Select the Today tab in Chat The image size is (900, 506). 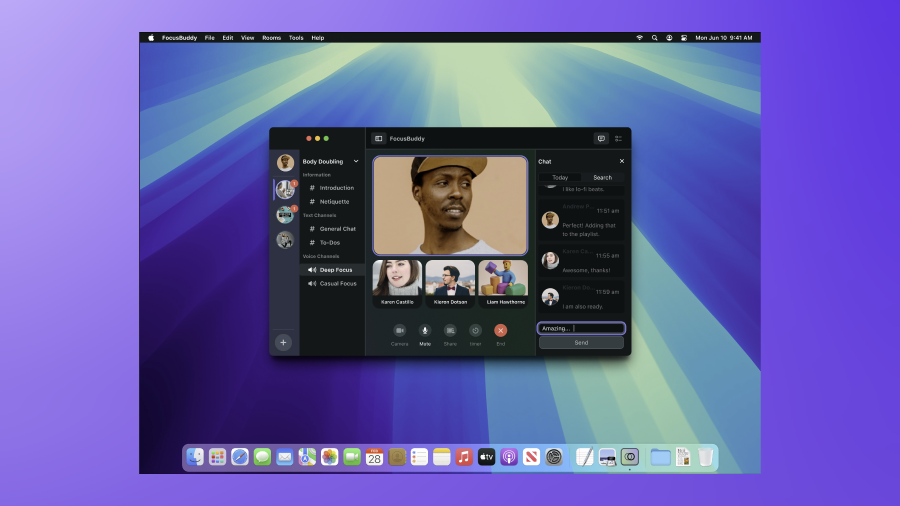[560, 178]
